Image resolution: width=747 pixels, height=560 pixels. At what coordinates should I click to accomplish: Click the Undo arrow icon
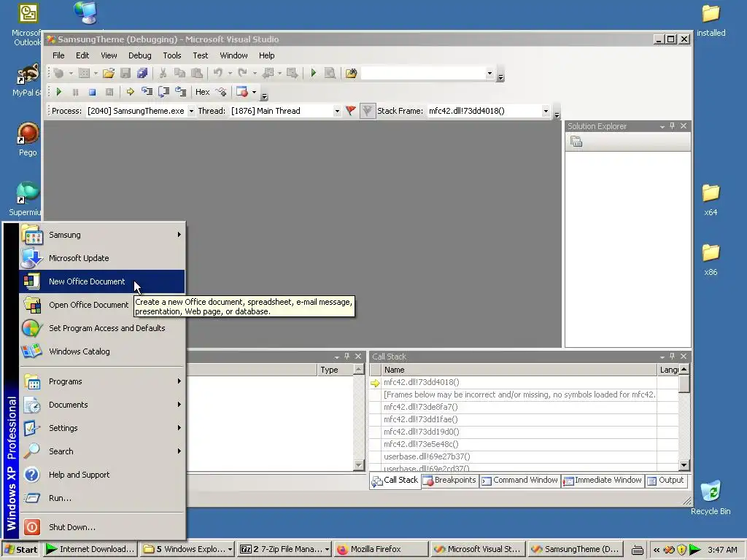[x=217, y=73]
